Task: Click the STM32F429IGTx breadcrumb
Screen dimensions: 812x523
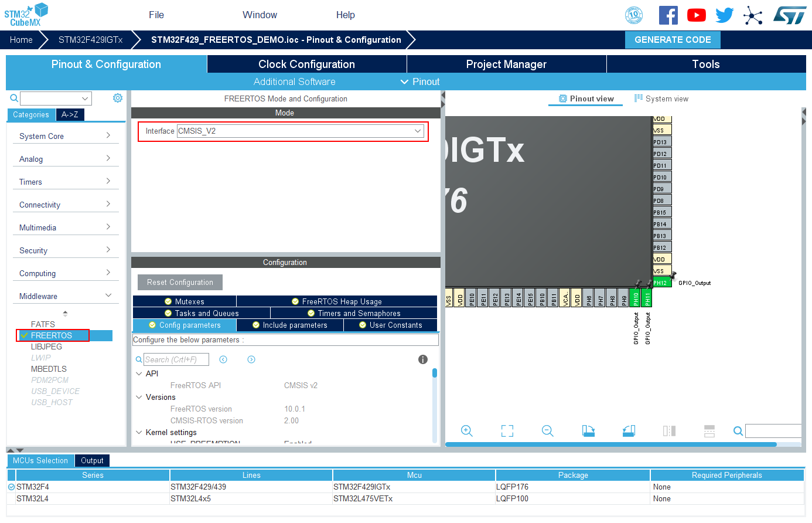Action: point(91,40)
